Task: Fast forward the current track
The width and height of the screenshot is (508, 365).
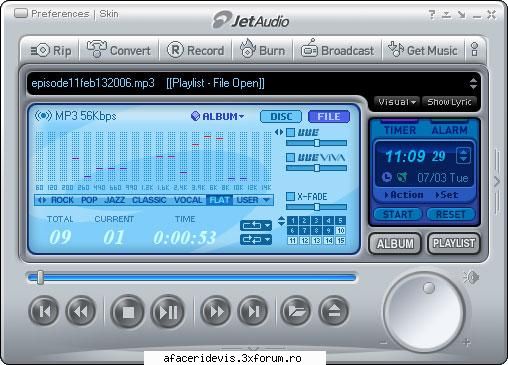Action: click(216, 312)
